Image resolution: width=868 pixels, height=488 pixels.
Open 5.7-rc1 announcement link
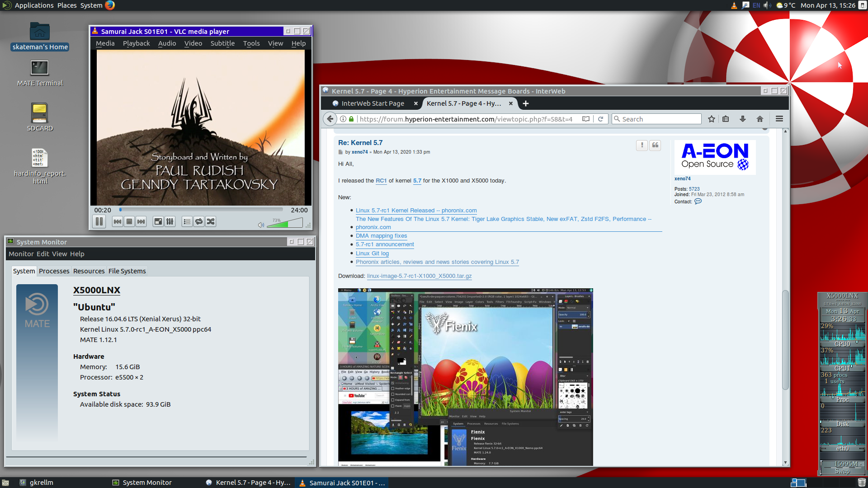pos(385,244)
